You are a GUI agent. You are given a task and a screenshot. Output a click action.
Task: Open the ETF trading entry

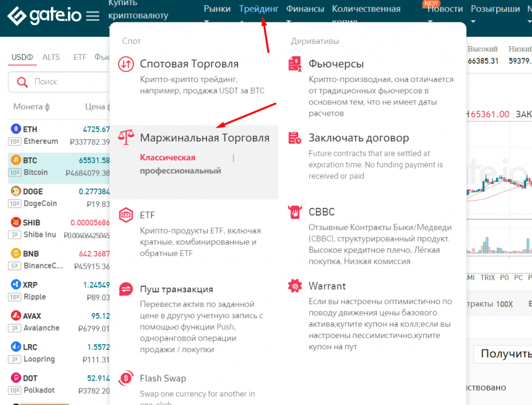point(147,215)
